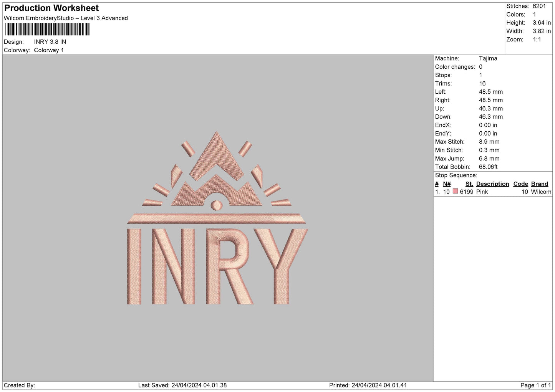Click the Created By label
This screenshot has width=555, height=392.
click(19, 385)
